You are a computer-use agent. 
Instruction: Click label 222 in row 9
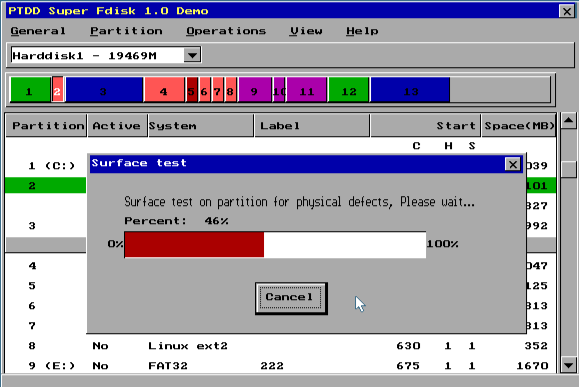click(272, 366)
